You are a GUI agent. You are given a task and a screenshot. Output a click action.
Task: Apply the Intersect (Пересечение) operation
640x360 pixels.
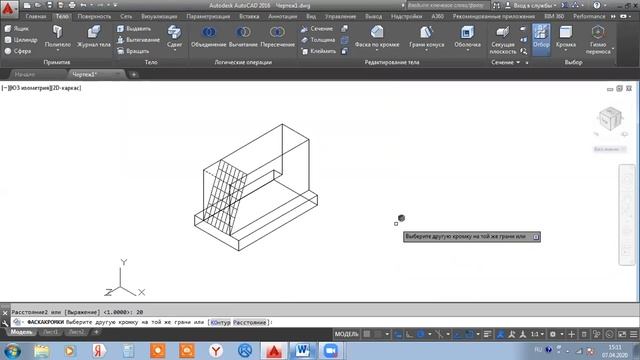point(277,36)
